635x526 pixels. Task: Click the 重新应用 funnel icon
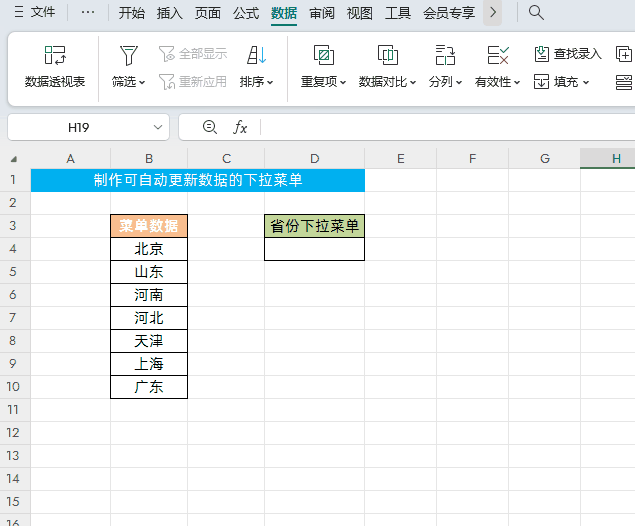point(167,82)
